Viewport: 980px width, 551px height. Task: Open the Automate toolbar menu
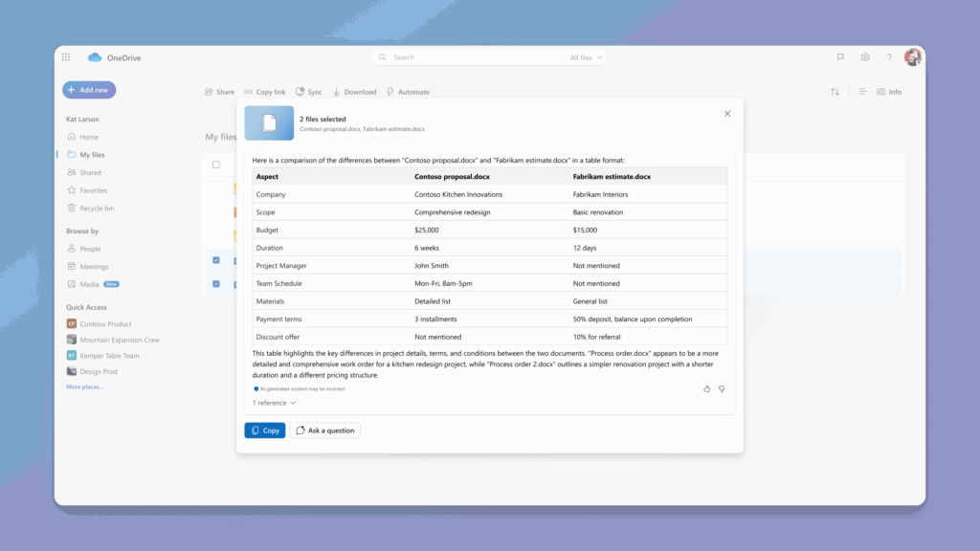(x=408, y=92)
